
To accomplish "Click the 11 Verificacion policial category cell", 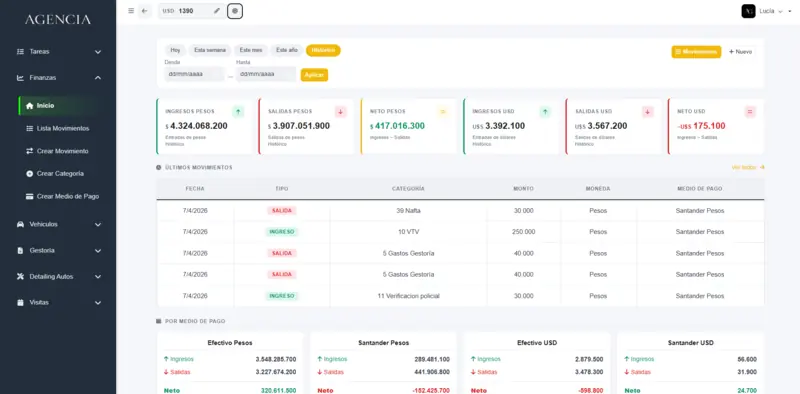I will click(x=408, y=296).
